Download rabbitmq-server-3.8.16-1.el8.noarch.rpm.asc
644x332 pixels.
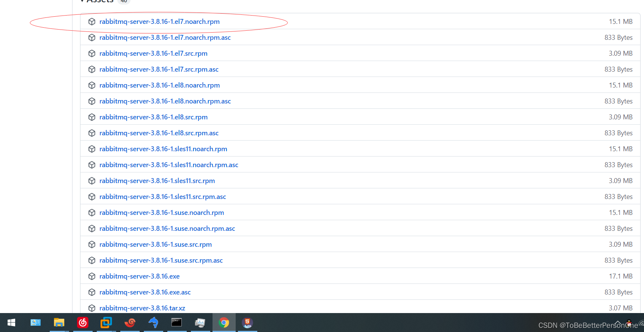(x=165, y=101)
